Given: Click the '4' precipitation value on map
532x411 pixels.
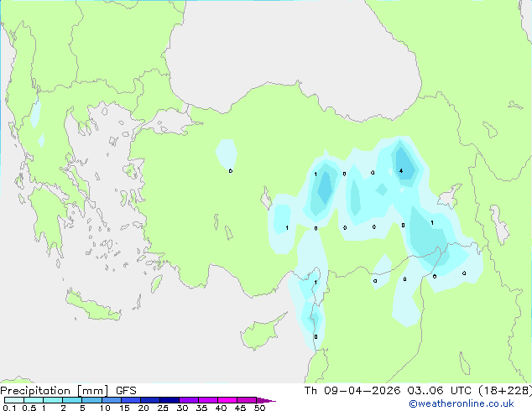Looking at the screenshot, I should (x=401, y=170).
